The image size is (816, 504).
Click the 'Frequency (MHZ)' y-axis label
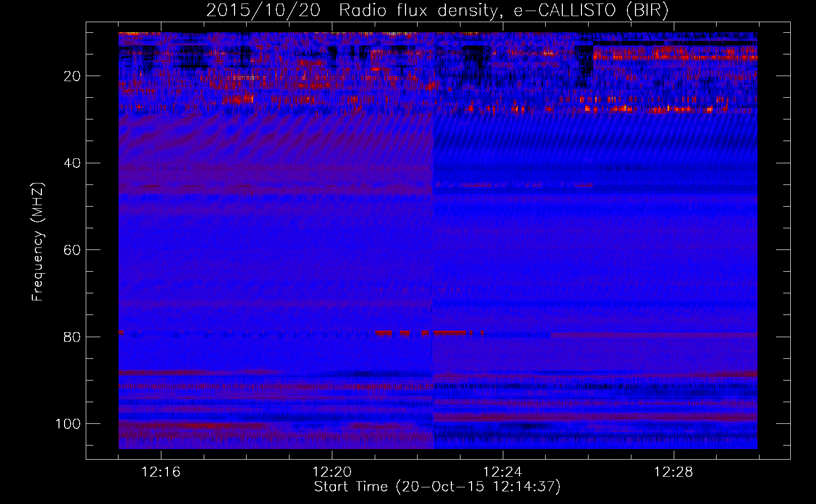click(x=38, y=242)
